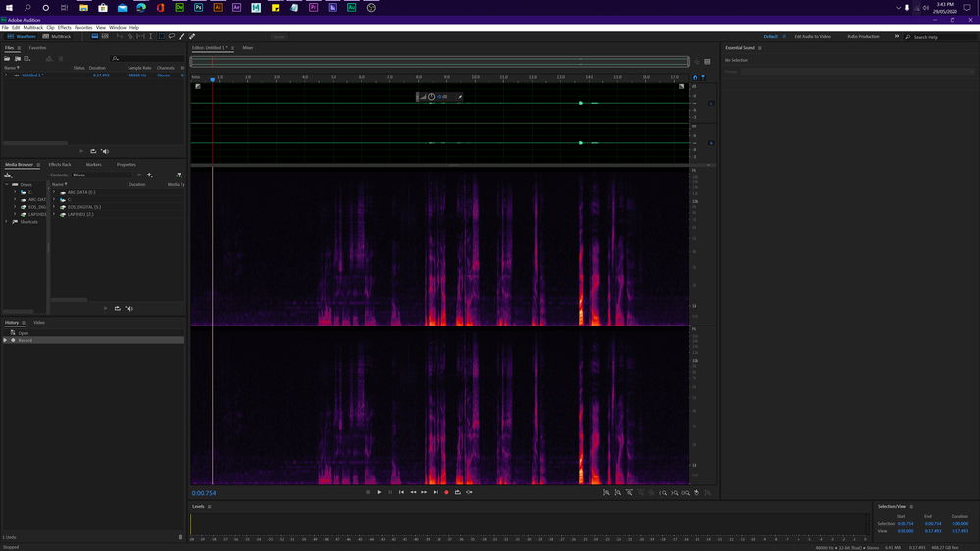Click Zoom In Time magnifier icon
Viewport: 980px width, 551px height.
[x=629, y=492]
